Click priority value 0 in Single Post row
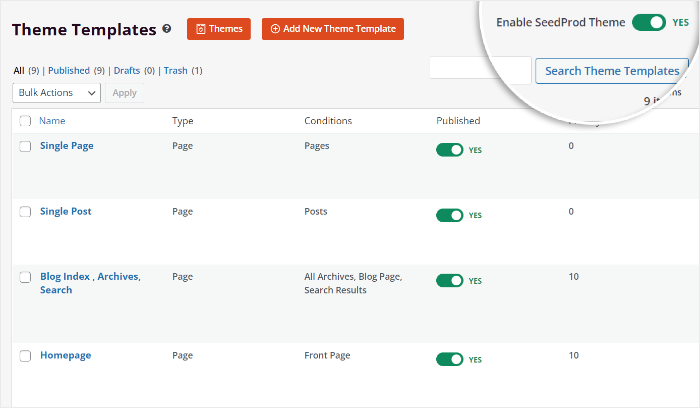This screenshot has height=408, width=700. 571,212
